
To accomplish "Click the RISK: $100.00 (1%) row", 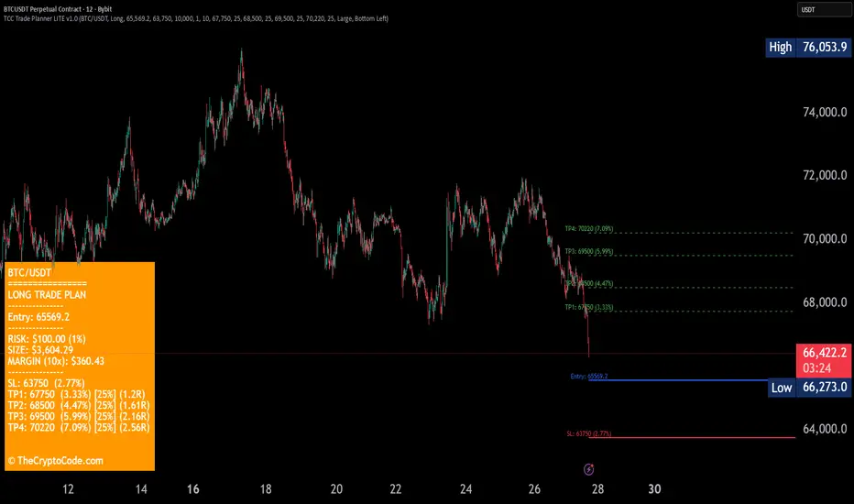I will click(x=47, y=339).
